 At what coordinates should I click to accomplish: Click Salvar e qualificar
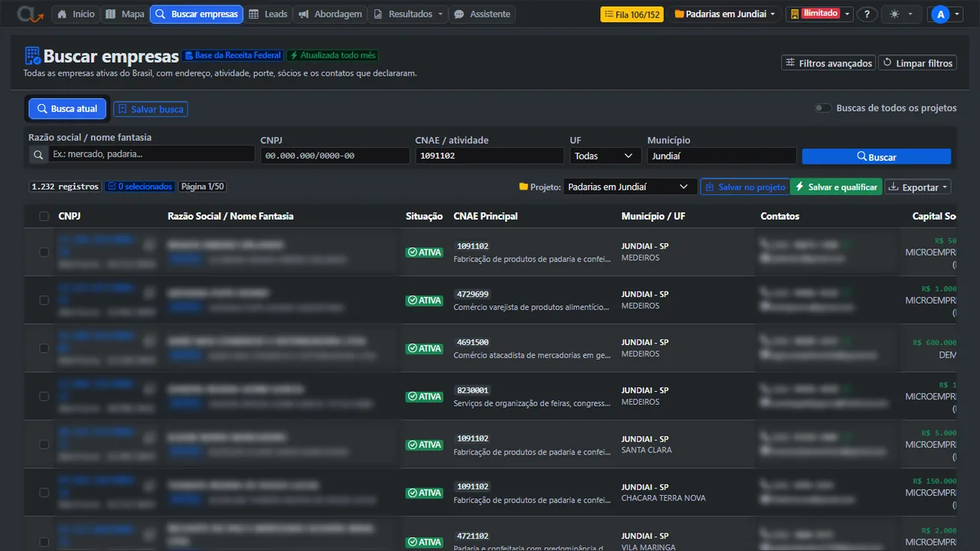(836, 187)
